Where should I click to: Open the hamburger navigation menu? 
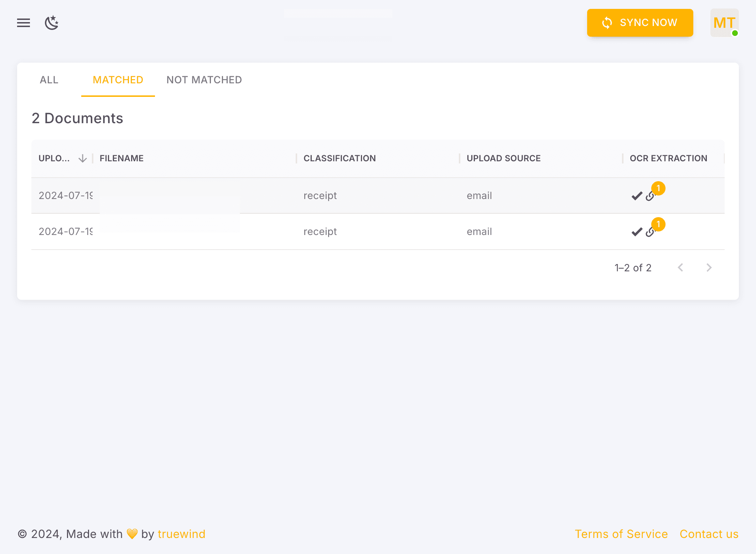24,23
